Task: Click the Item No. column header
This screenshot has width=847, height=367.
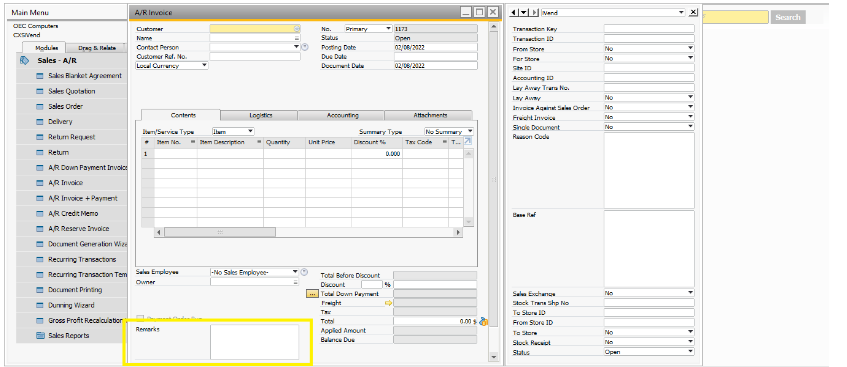Action: click(176, 142)
